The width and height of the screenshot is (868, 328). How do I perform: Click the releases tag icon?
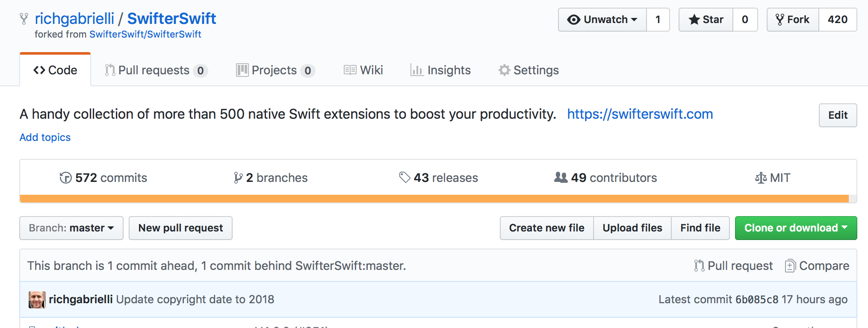(x=404, y=177)
